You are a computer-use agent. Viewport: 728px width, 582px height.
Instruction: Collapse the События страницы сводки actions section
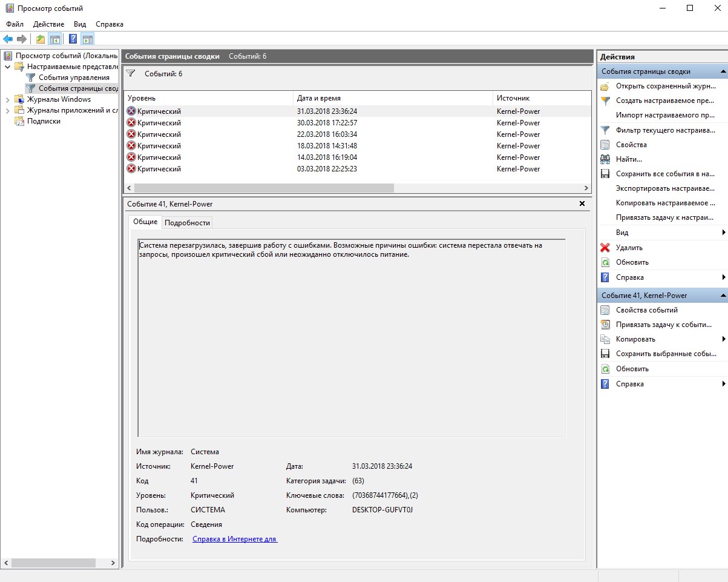coord(723,71)
